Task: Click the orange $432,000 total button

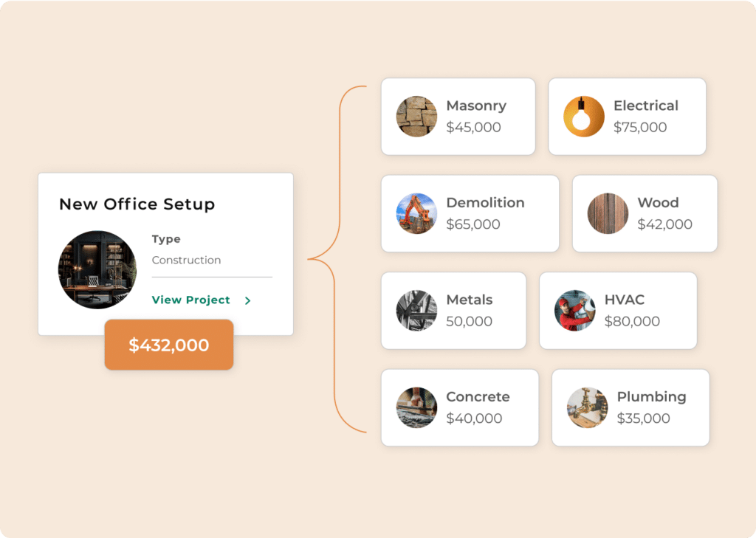Action: pos(169,345)
